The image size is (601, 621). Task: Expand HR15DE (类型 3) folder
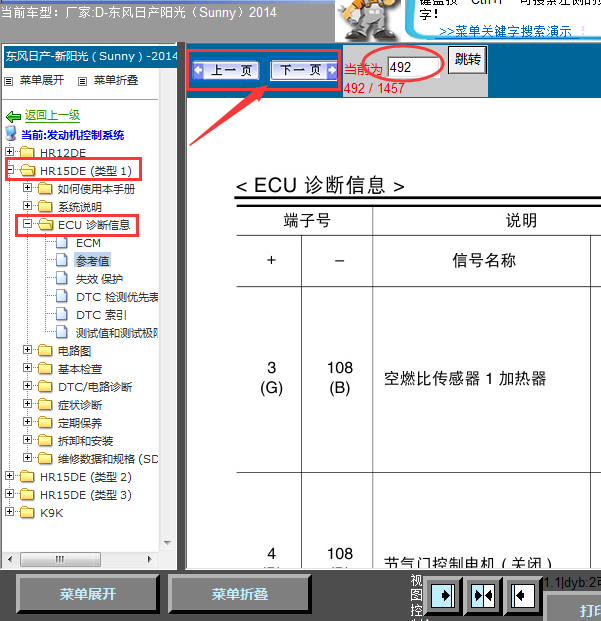[x=10, y=493]
